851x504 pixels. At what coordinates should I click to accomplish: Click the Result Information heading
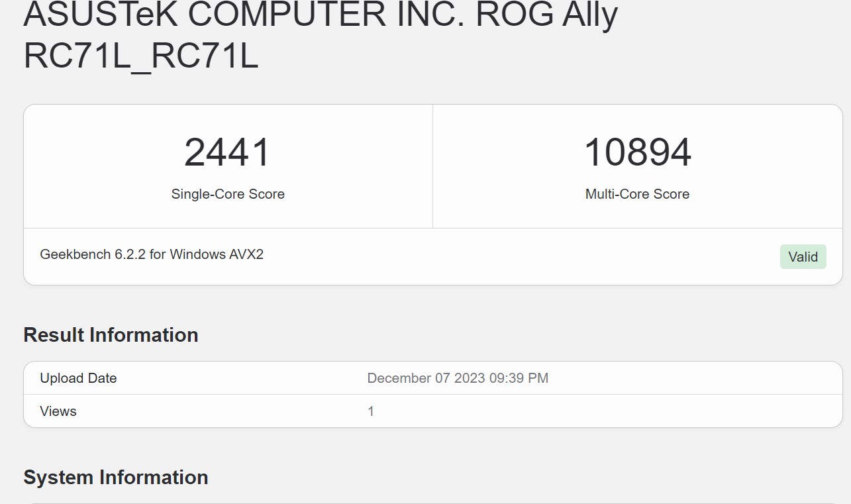[111, 335]
